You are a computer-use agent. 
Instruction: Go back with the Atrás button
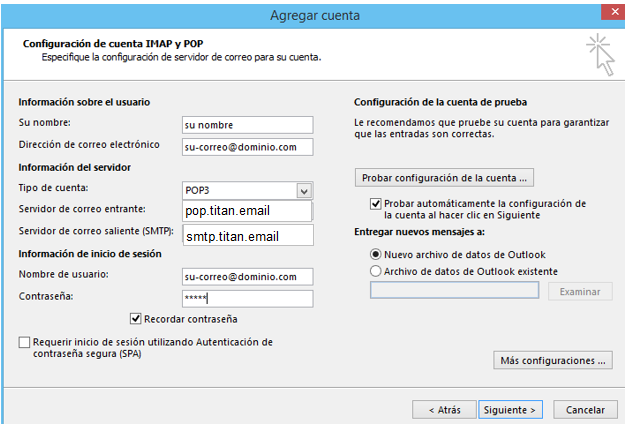pos(444,409)
